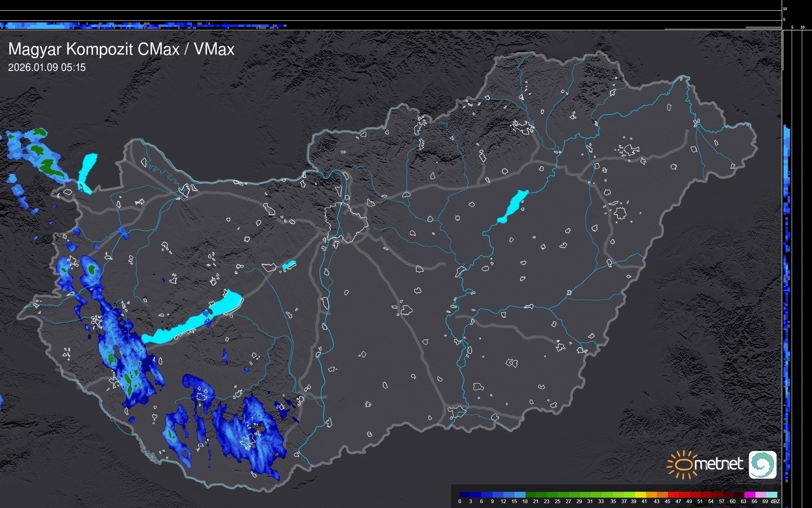Select the orange 43 dBZ legend swatch
The image size is (812, 508).
point(662,495)
